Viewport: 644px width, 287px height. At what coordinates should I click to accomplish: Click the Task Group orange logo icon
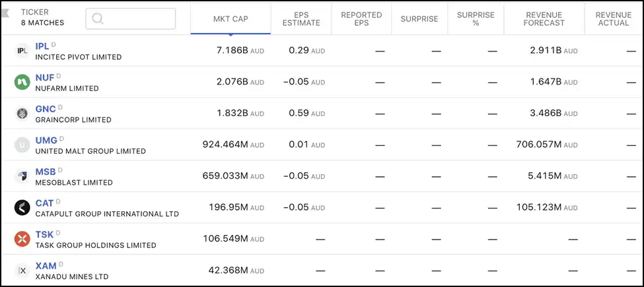pyautogui.click(x=22, y=239)
